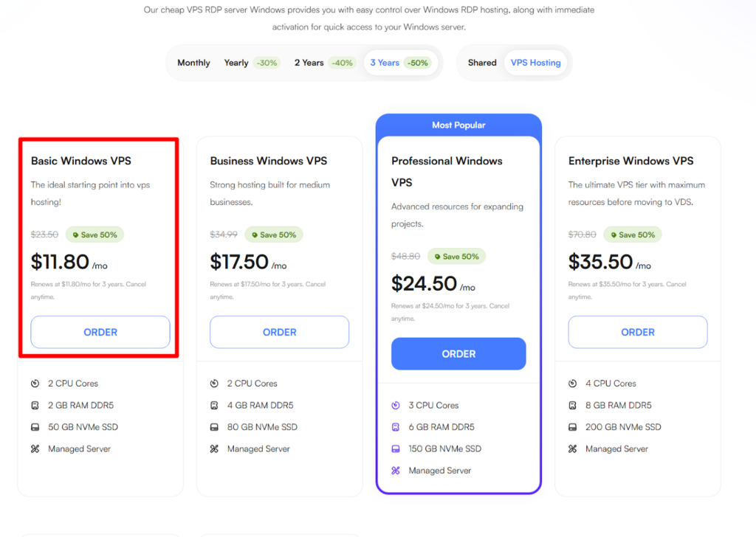Order the Professional Windows VPS plan
Image resolution: width=756 pixels, height=537 pixels.
(x=458, y=354)
